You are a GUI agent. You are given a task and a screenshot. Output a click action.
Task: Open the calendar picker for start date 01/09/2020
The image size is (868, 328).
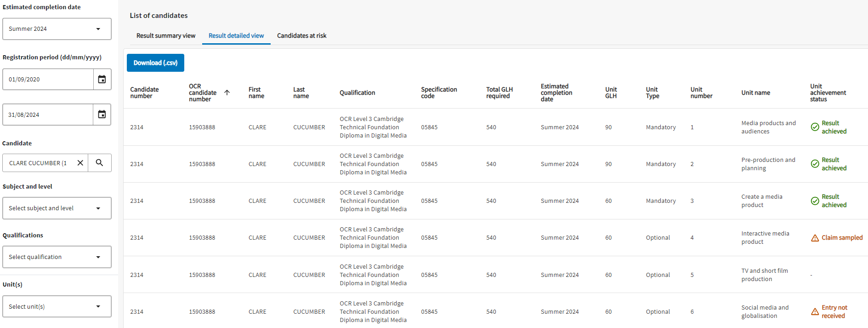[x=102, y=80]
